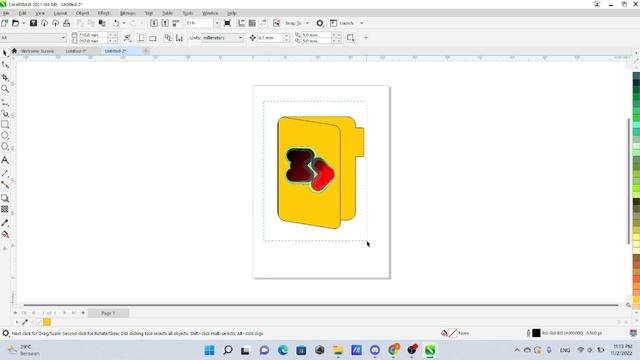
Task: Open the Effects menu
Action: 104,13
